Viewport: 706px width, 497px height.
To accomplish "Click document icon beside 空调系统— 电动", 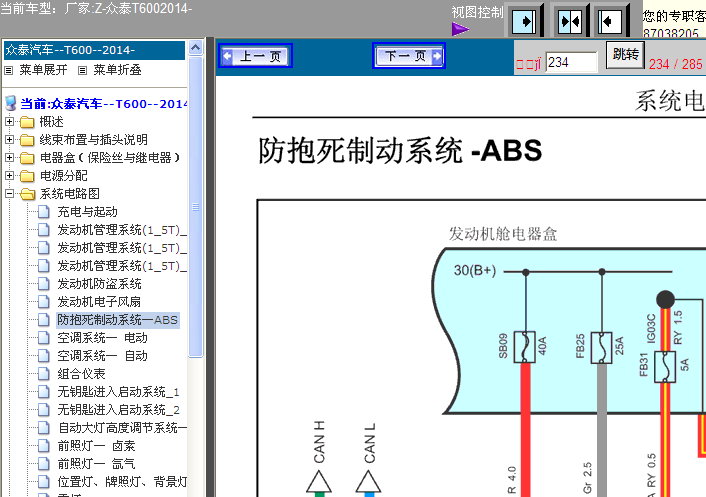I will (x=44, y=338).
